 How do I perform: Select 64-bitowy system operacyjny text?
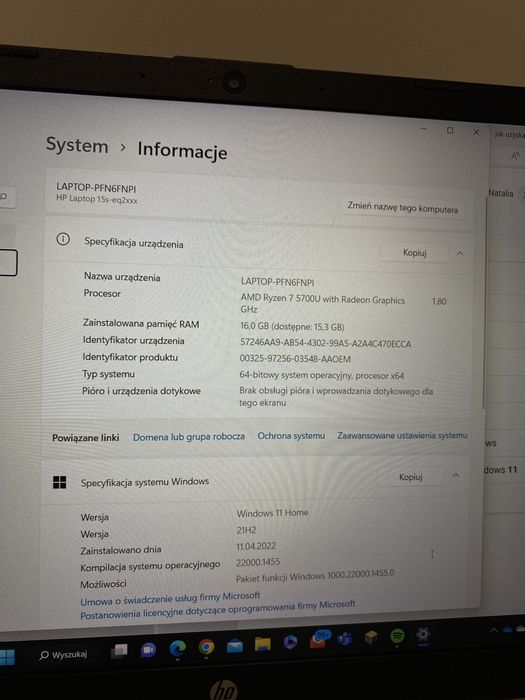(321, 375)
